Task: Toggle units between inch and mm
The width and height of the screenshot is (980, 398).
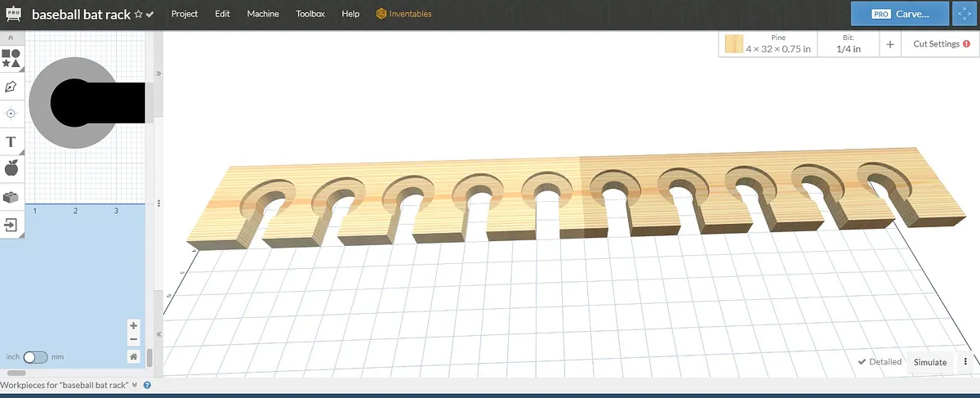Action: [x=35, y=357]
